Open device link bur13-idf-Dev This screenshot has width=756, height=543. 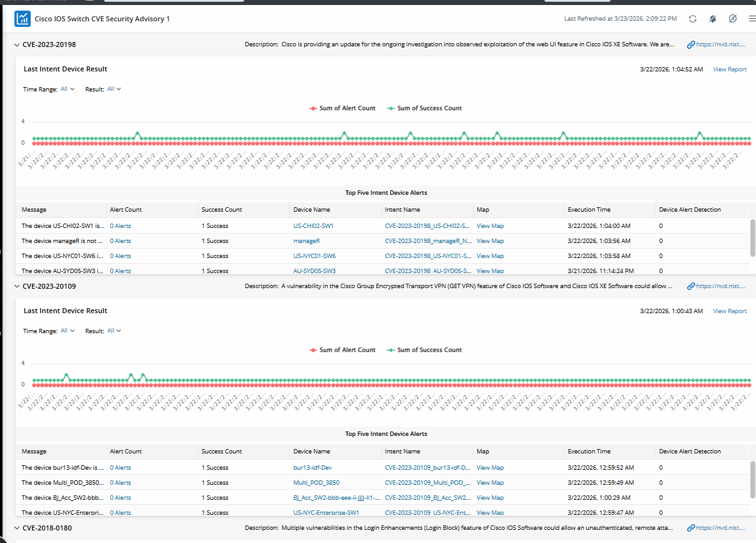point(312,468)
